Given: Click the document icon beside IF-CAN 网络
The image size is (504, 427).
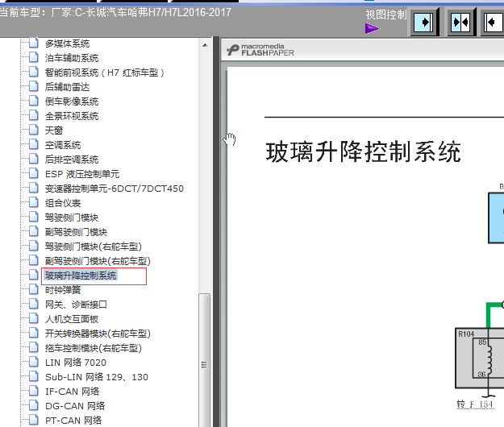Looking at the screenshot, I should (33, 391).
